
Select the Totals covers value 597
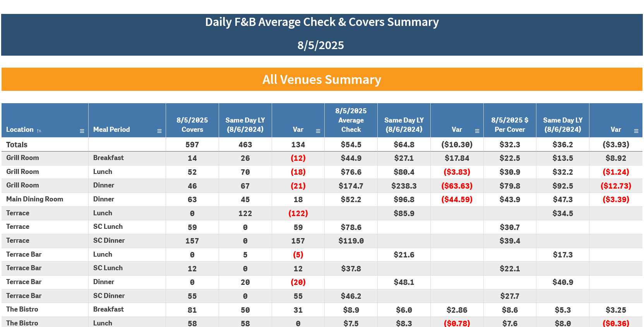pos(192,145)
